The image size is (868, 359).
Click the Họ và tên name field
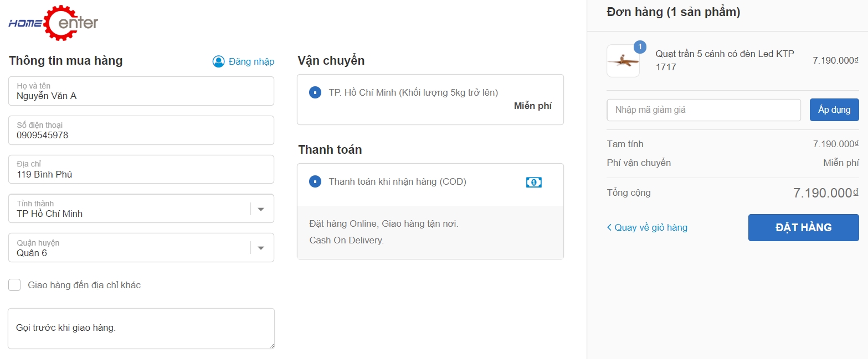(x=141, y=91)
